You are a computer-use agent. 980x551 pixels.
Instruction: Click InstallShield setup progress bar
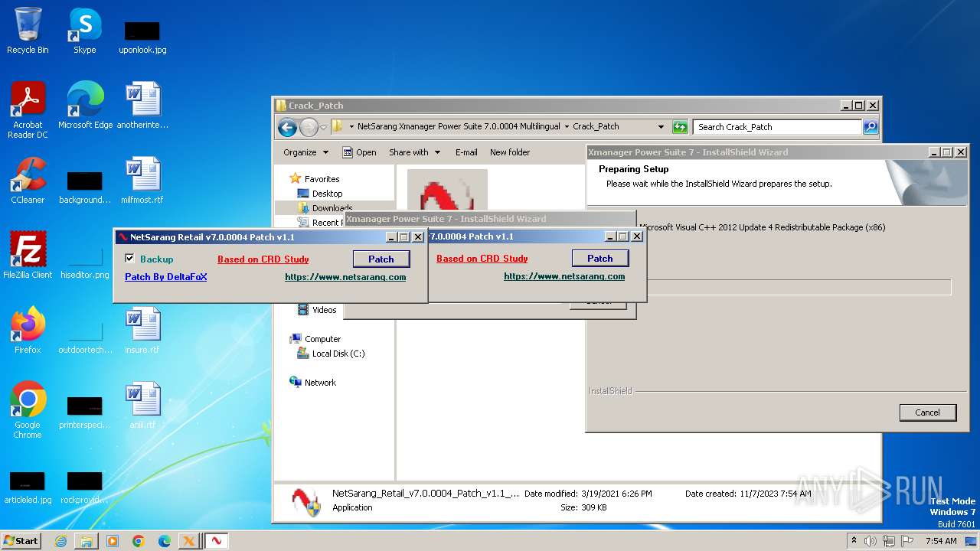[799, 288]
